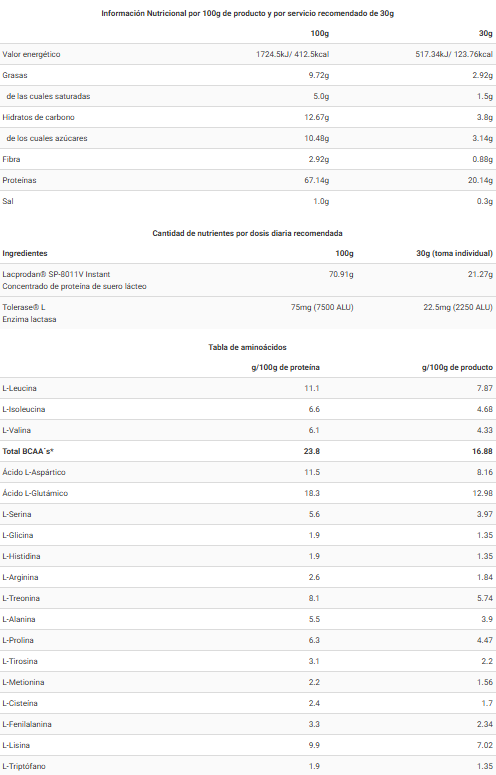Click the Tabla de aminoácidos heading
Image resolution: width=496 pixels, height=775 pixels.
click(x=248, y=347)
